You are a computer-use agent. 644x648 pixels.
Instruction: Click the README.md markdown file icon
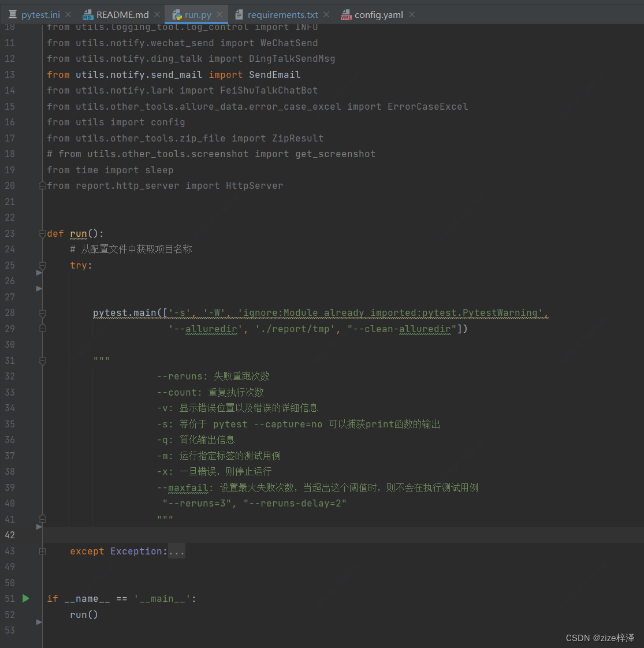[x=88, y=15]
